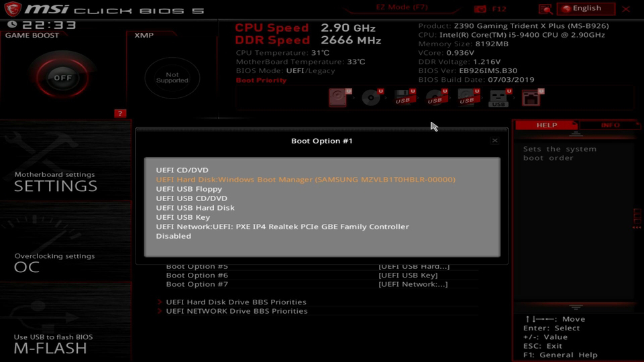Click the 22:33 clock display
Screen dimensions: 644x362
(49, 25)
